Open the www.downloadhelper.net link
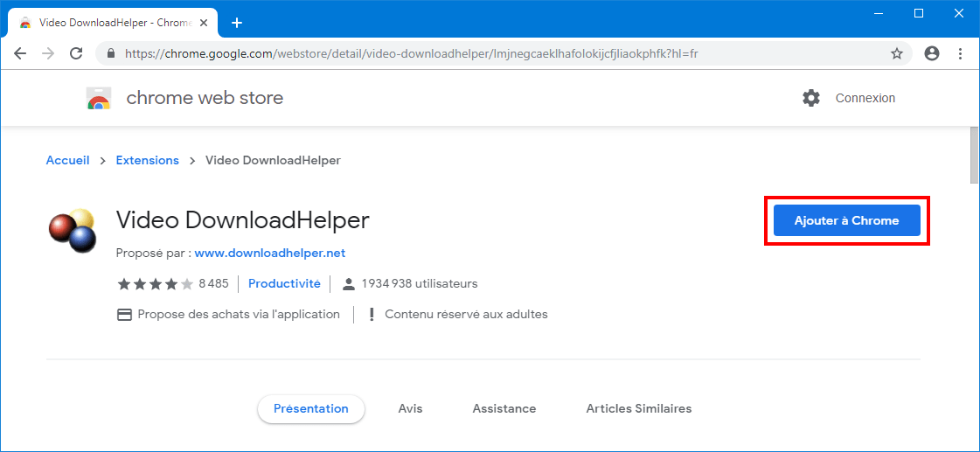 (x=270, y=254)
